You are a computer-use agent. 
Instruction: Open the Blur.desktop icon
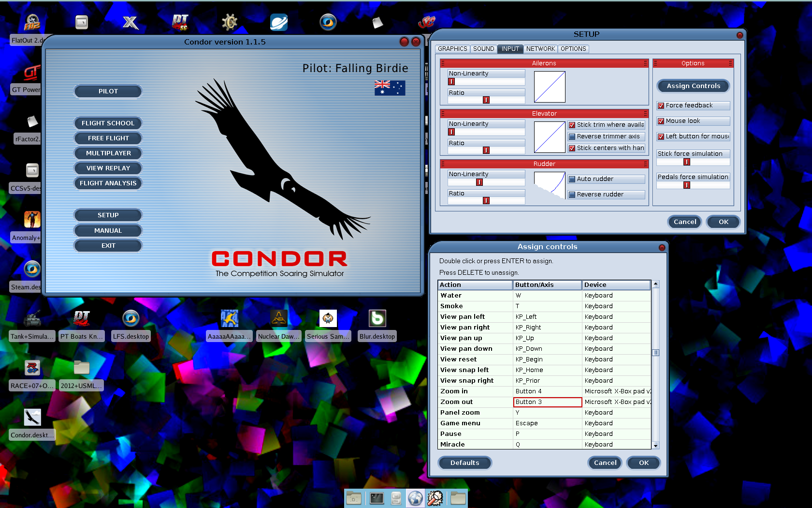click(x=377, y=319)
